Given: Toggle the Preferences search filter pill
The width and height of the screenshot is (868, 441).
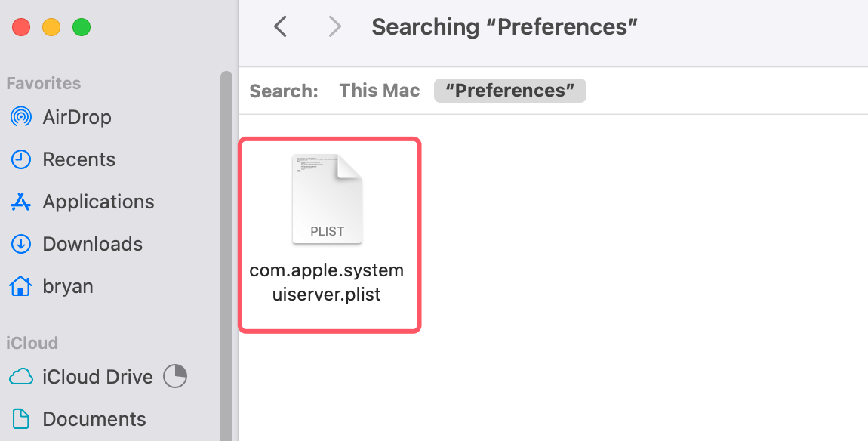Looking at the screenshot, I should point(509,90).
